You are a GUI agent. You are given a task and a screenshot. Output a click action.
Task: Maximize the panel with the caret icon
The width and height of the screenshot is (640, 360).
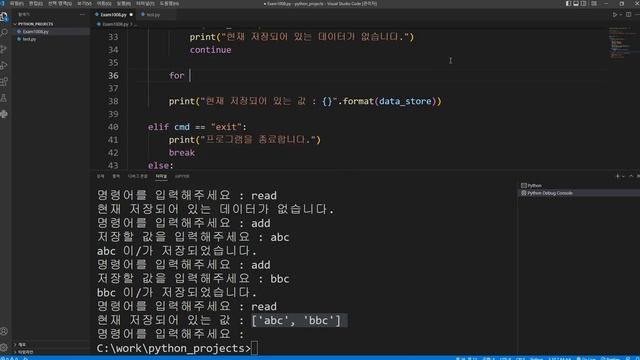(631, 176)
